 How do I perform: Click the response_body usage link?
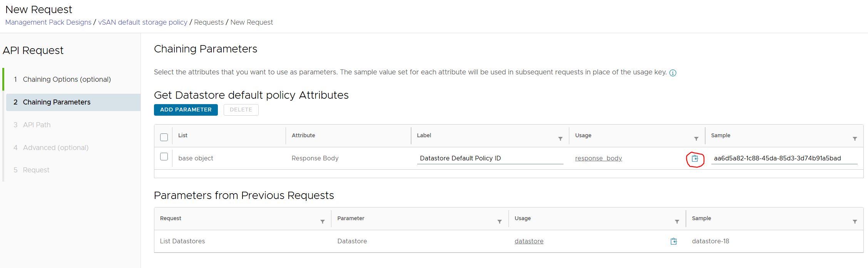coord(598,158)
